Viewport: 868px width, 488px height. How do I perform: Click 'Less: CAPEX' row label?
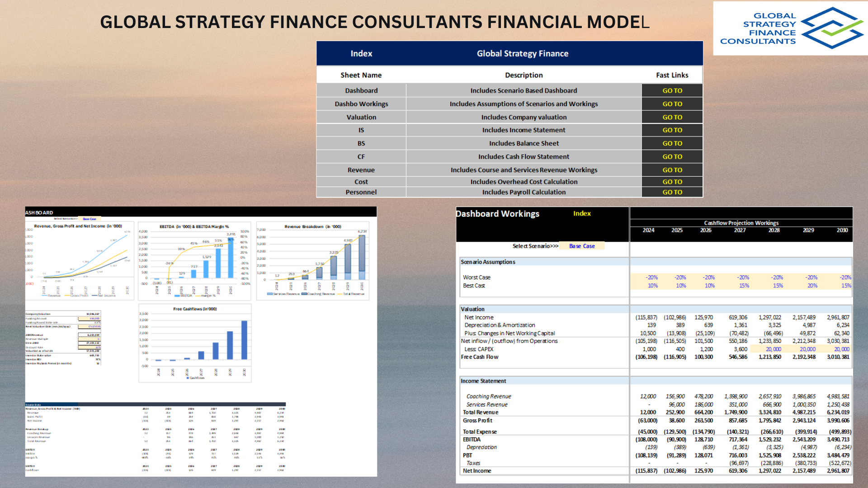[x=479, y=349]
